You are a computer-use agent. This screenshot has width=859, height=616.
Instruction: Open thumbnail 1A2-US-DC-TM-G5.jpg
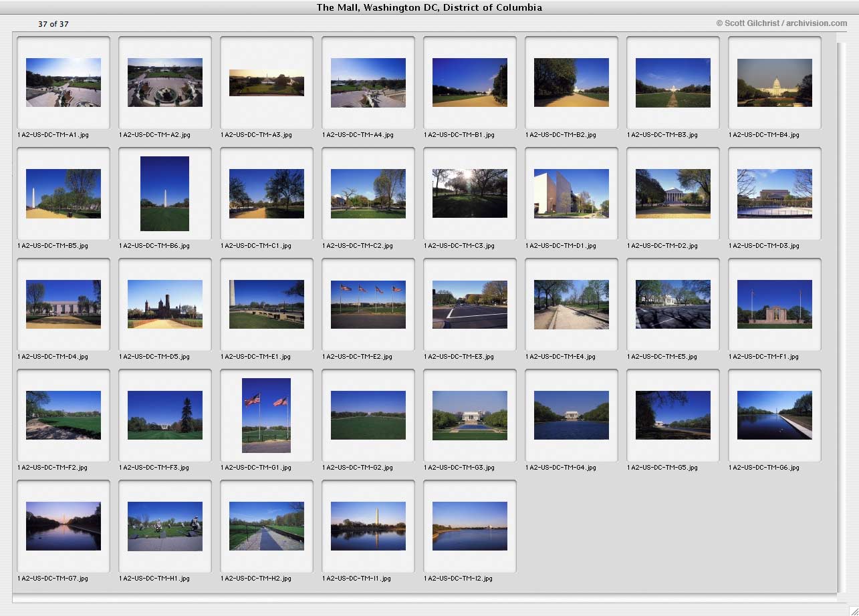pos(673,415)
